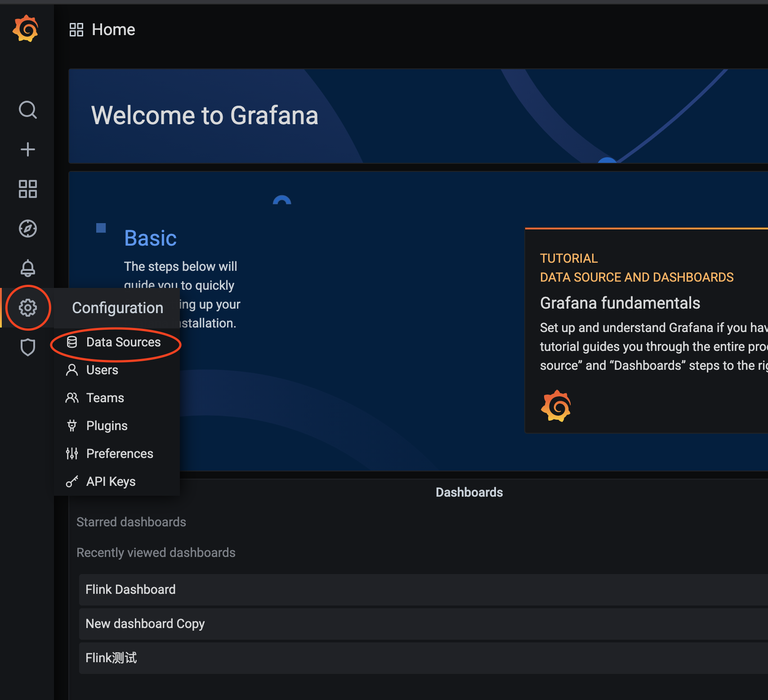Click the Data Sources database icon
The height and width of the screenshot is (700, 768).
click(72, 342)
